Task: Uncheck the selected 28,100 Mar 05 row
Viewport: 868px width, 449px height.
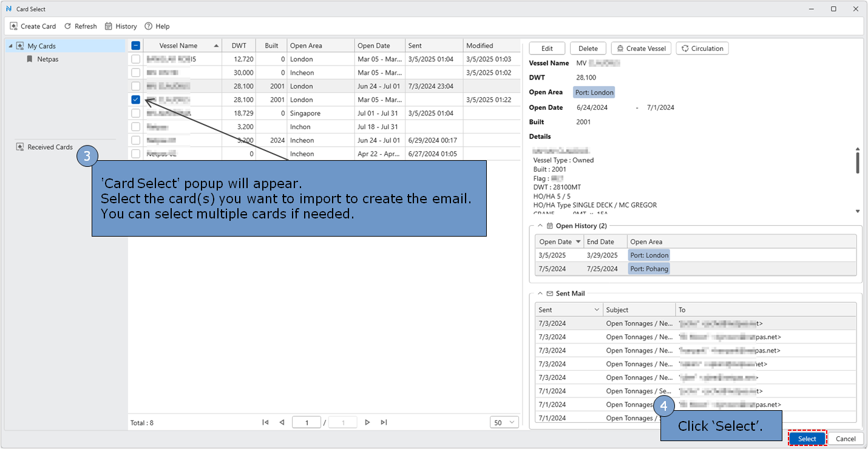Action: [x=136, y=100]
